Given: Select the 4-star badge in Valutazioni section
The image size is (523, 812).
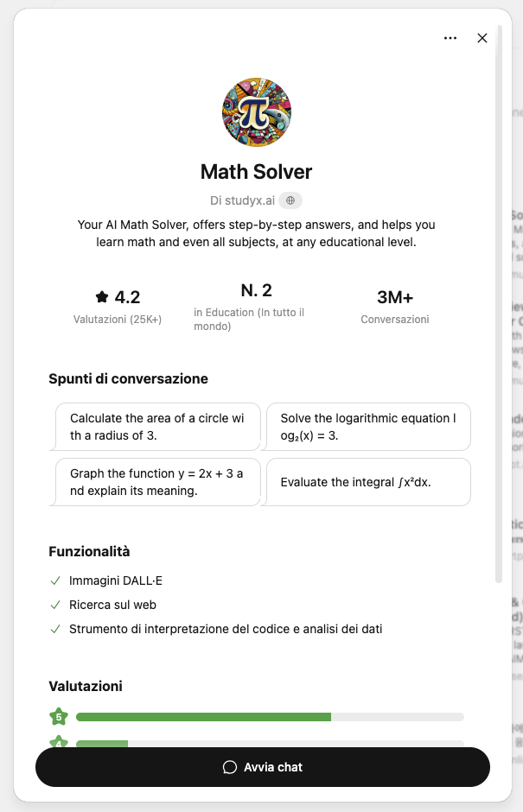Looking at the screenshot, I should pos(56,743).
